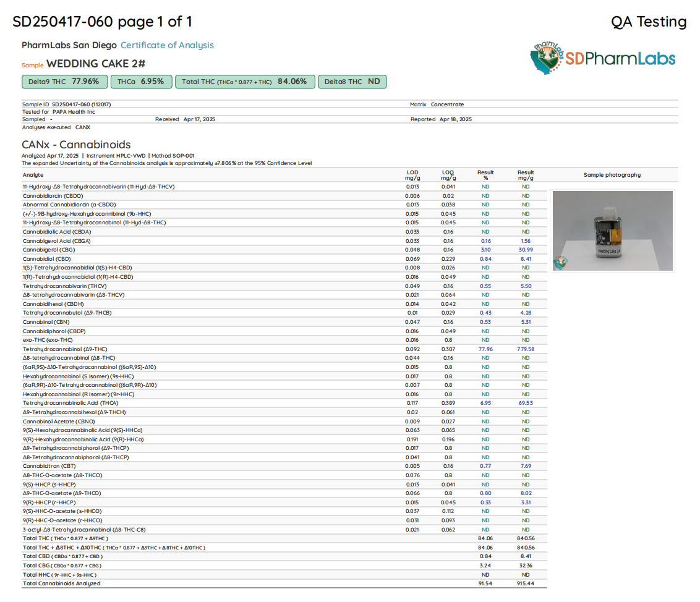Screen dimensions: 700x602
Task: Click the Wedding Cake sample photograph
Action: point(612,230)
